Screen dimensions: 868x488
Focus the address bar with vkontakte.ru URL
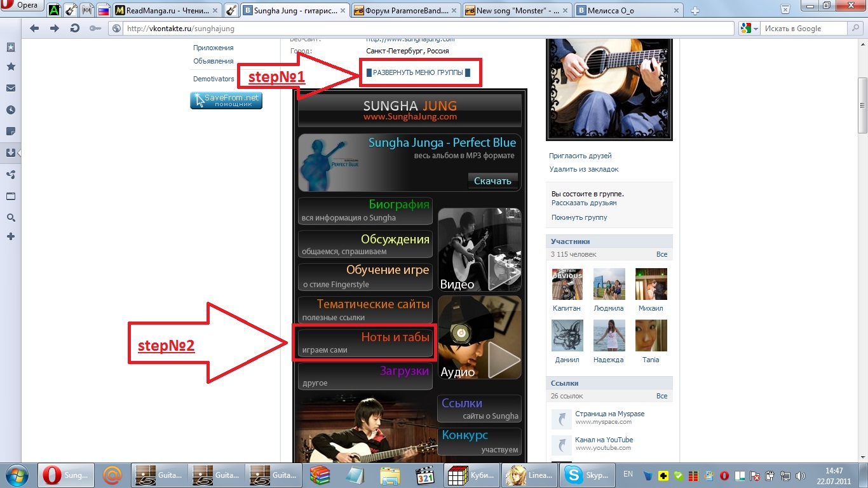click(422, 28)
